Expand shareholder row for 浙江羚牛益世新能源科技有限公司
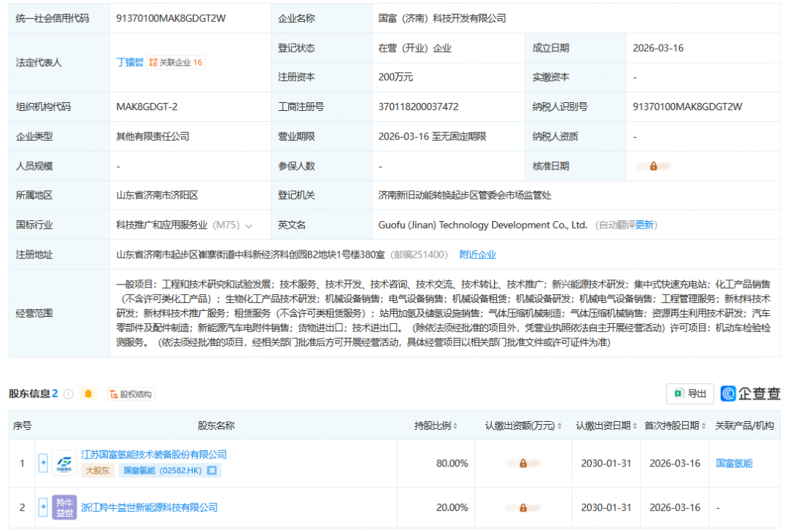The image size is (788, 532). click(x=43, y=506)
